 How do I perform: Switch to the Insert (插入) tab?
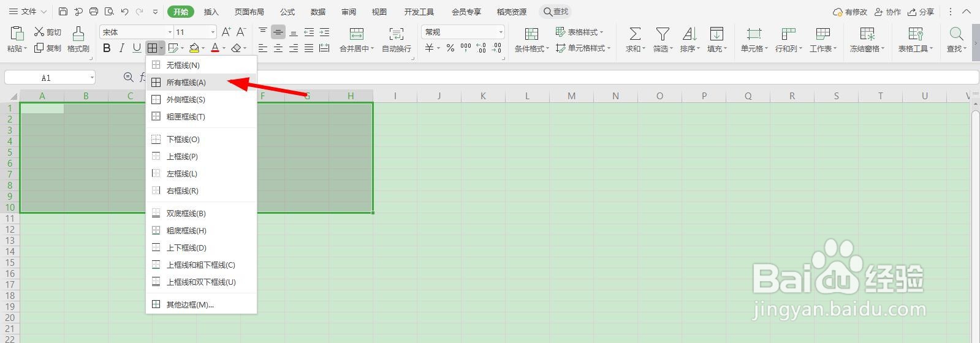click(211, 12)
